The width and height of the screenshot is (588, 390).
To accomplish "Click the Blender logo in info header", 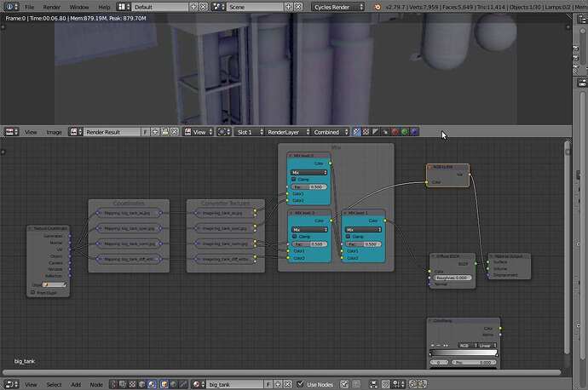I will point(378,7).
